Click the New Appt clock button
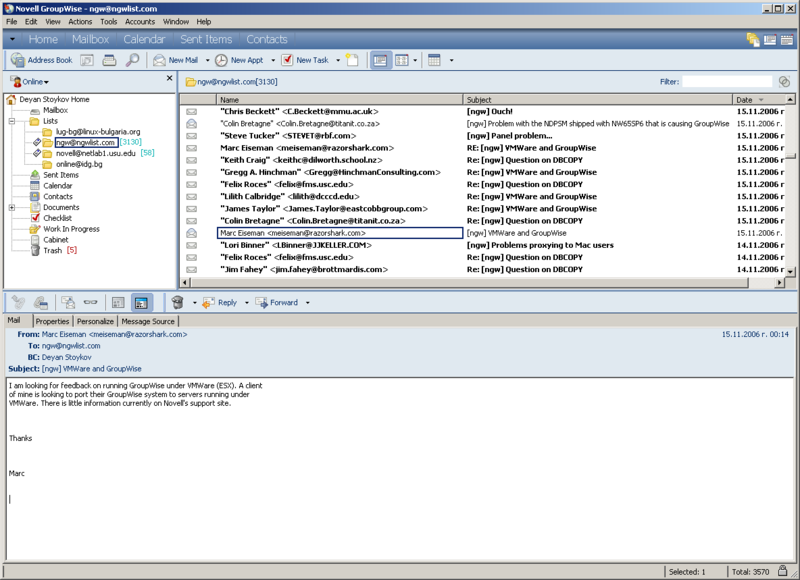 click(239, 60)
